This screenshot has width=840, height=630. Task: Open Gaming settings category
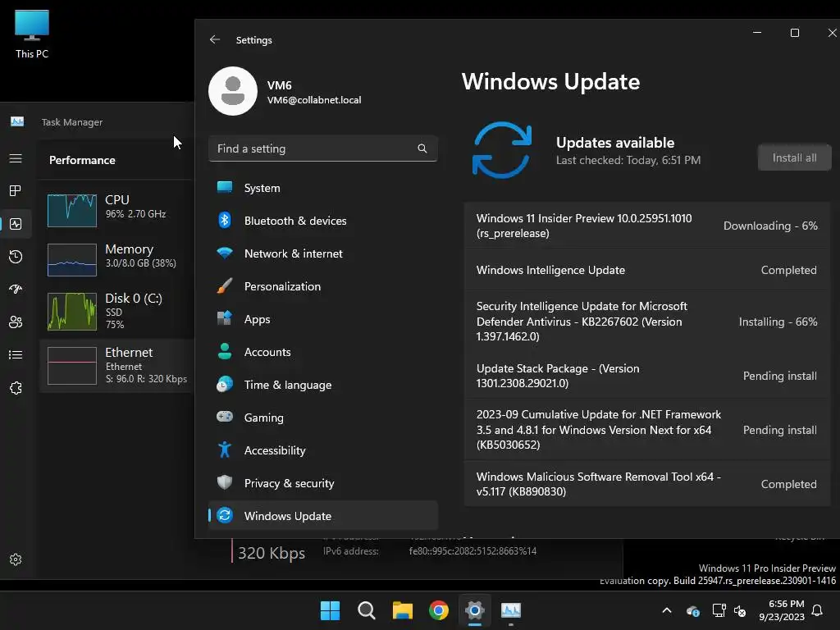click(322, 418)
